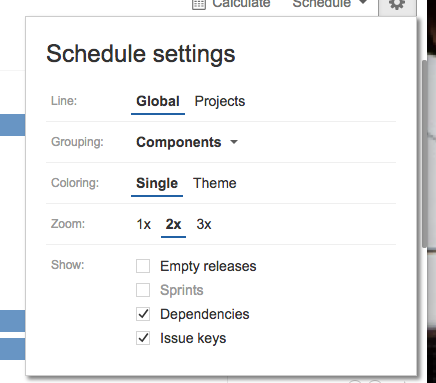Select the 2x zoom level
The width and height of the screenshot is (436, 383).
173,224
